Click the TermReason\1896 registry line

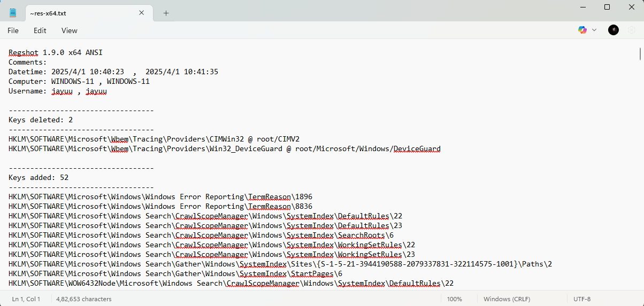click(160, 197)
